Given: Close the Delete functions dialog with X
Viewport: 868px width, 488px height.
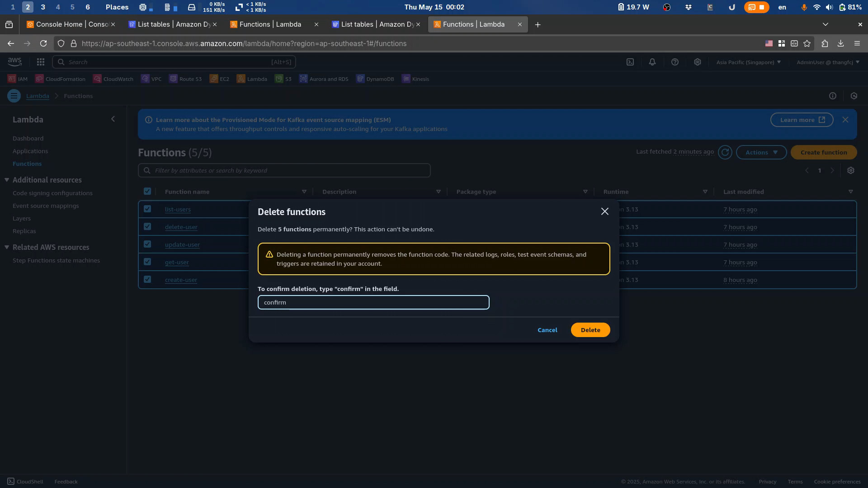Looking at the screenshot, I should pos(604,211).
